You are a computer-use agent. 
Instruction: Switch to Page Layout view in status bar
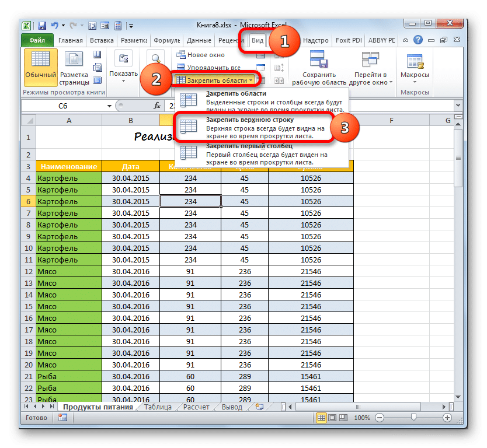click(333, 418)
